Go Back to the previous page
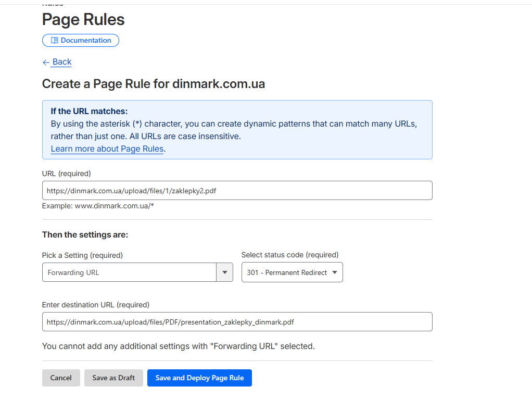The height and width of the screenshot is (411, 532). click(61, 62)
